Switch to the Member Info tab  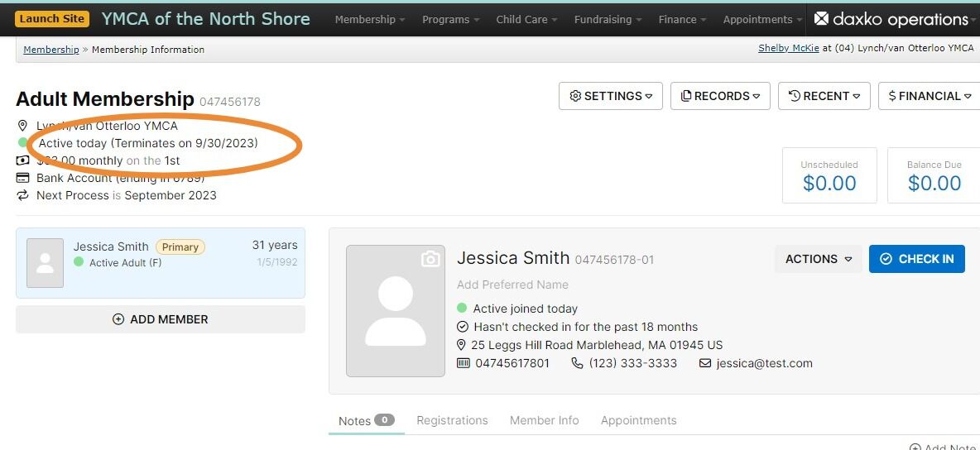(x=545, y=420)
